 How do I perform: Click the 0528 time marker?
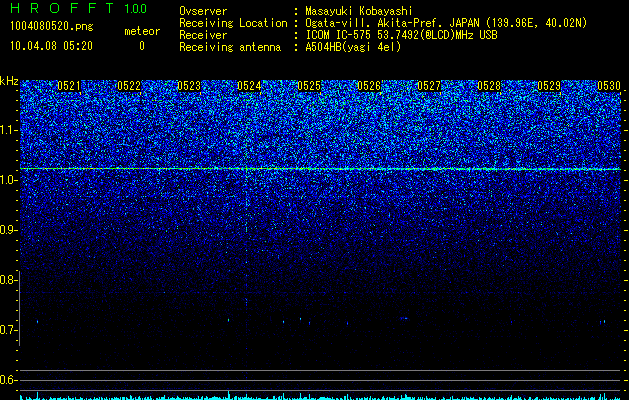click(x=489, y=86)
